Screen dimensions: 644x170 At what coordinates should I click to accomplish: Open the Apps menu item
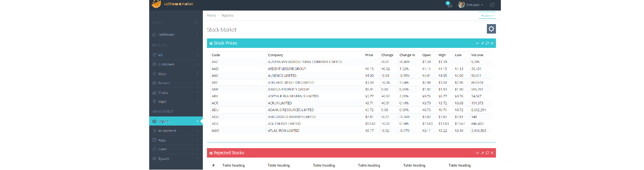pyautogui.click(x=176, y=140)
